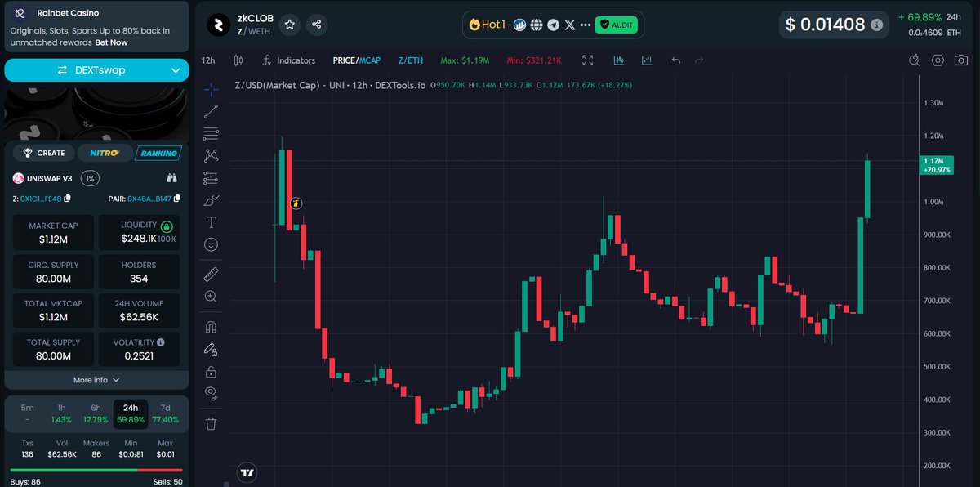Open the RANKING button
This screenshot has height=487, width=980.
pyautogui.click(x=158, y=153)
